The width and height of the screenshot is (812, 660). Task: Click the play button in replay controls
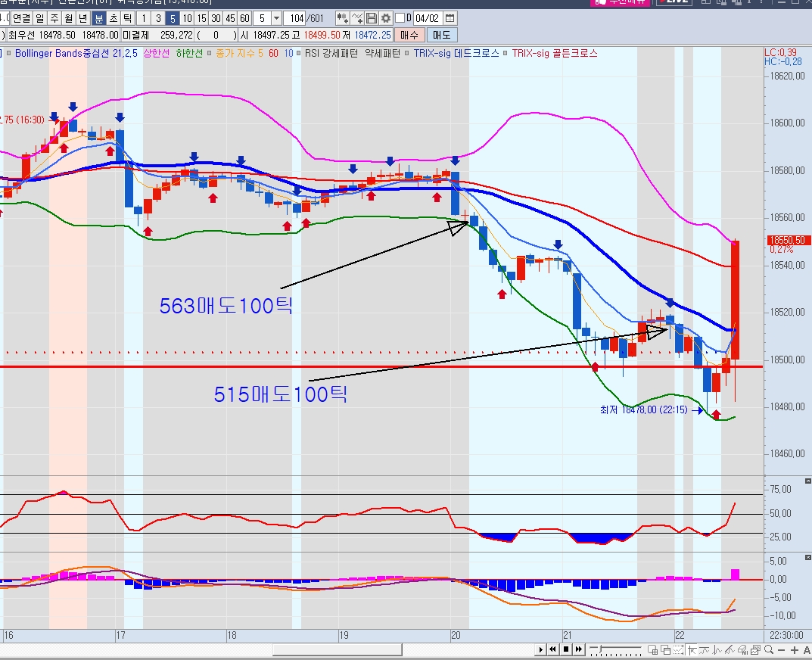[540, 649]
